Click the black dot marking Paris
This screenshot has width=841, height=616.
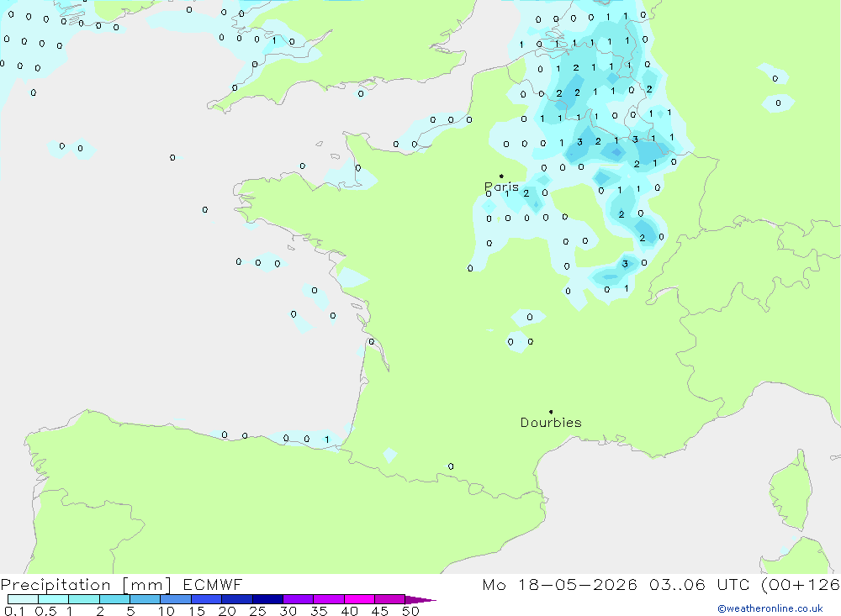click(x=501, y=176)
